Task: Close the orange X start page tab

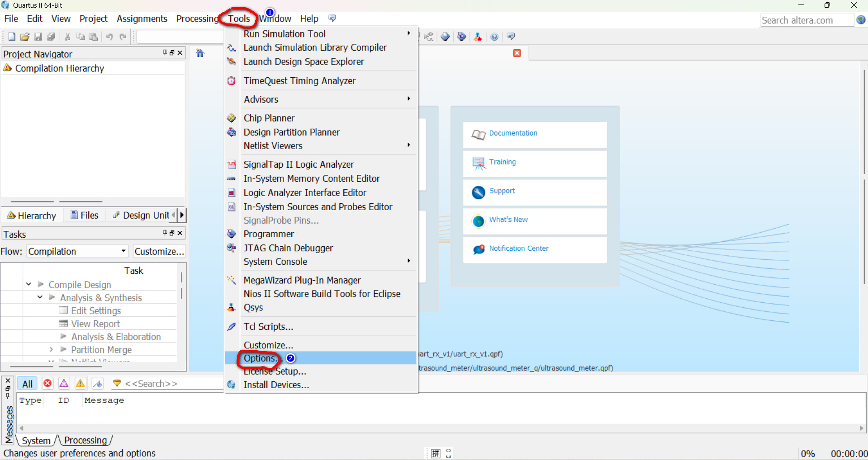Action: pos(517,53)
